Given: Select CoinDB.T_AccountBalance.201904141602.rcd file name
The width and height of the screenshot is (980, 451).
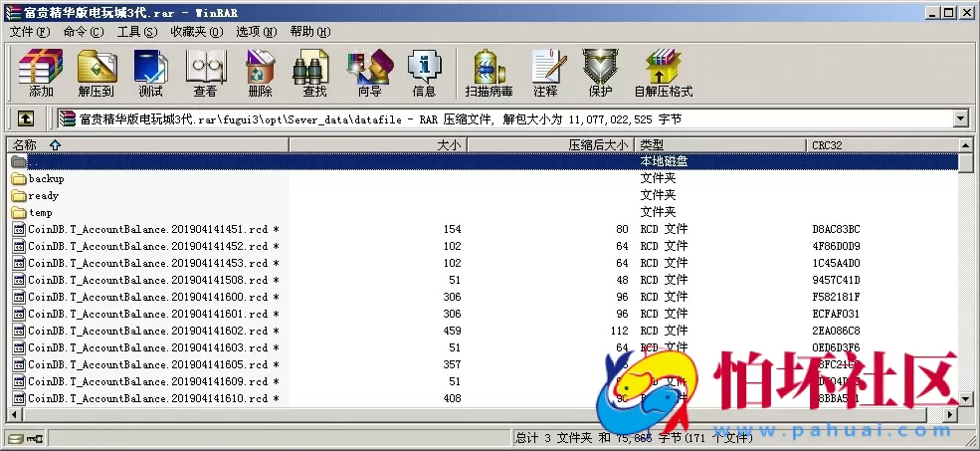Looking at the screenshot, I should tap(148, 331).
